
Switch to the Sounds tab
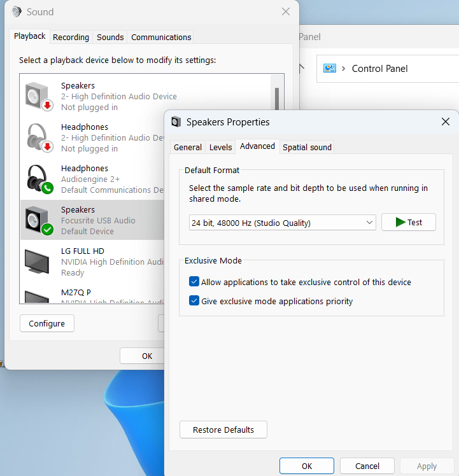click(x=110, y=38)
